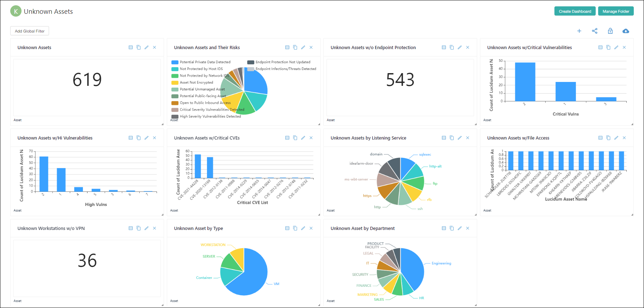The width and height of the screenshot is (644, 308).
Task: Click the plus add-widget icon
Action: 579,31
